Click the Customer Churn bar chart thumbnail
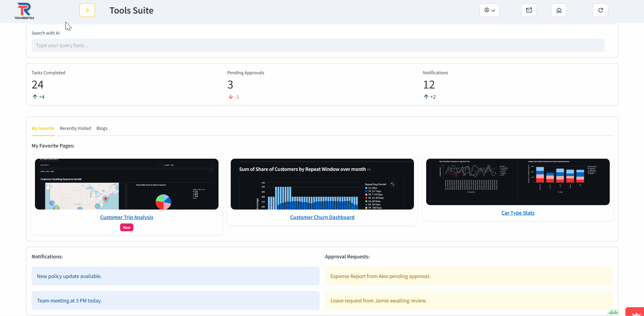This screenshot has height=316, width=644. point(322,184)
